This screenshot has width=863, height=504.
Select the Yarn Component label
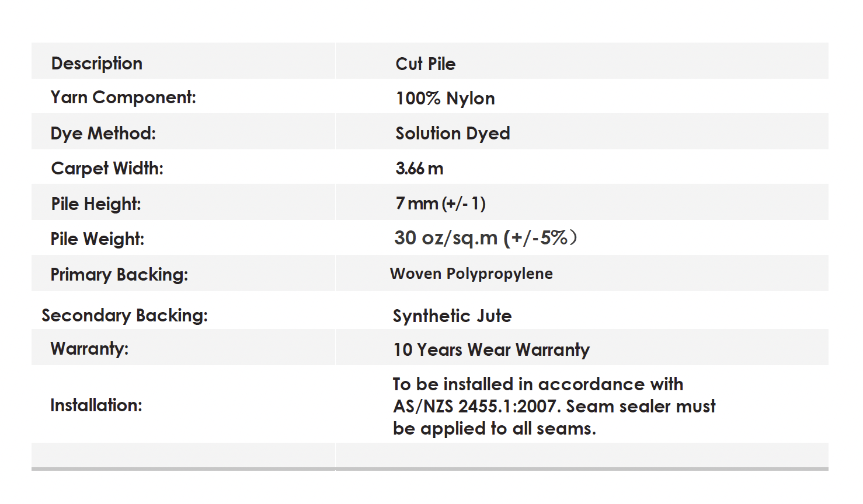click(x=123, y=97)
